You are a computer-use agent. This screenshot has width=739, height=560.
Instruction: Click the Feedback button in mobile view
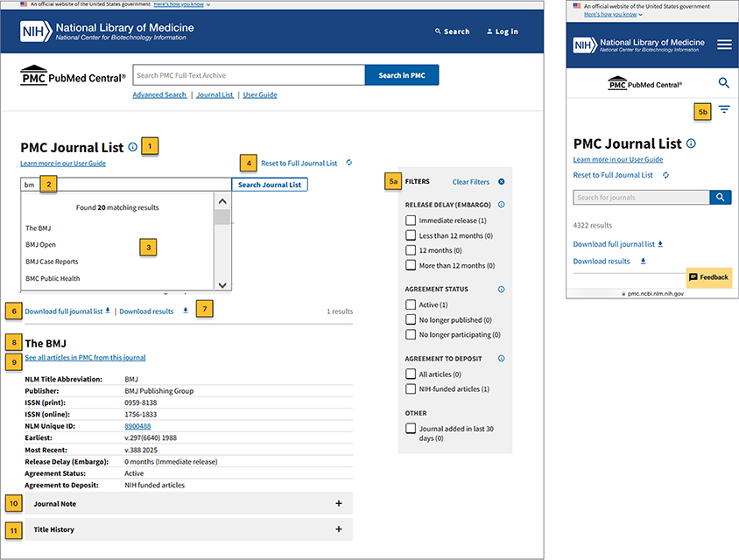(709, 277)
